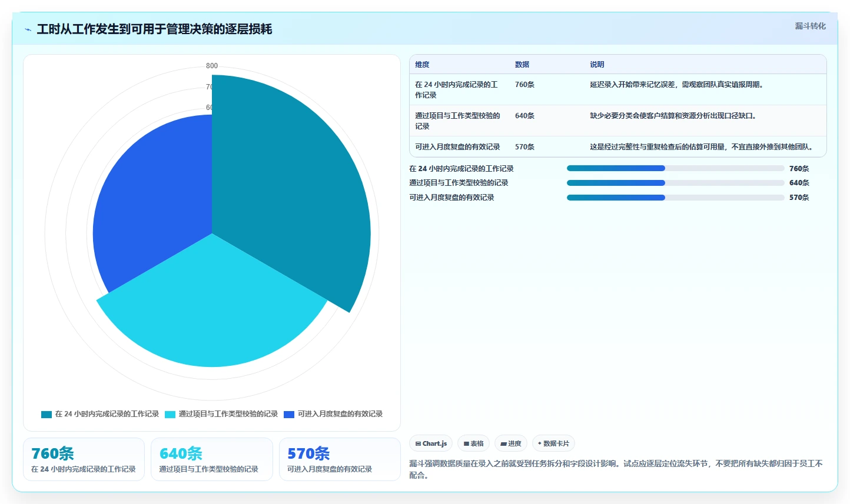Click table cell 760条
This screenshot has height=504, width=850.
[x=524, y=85]
